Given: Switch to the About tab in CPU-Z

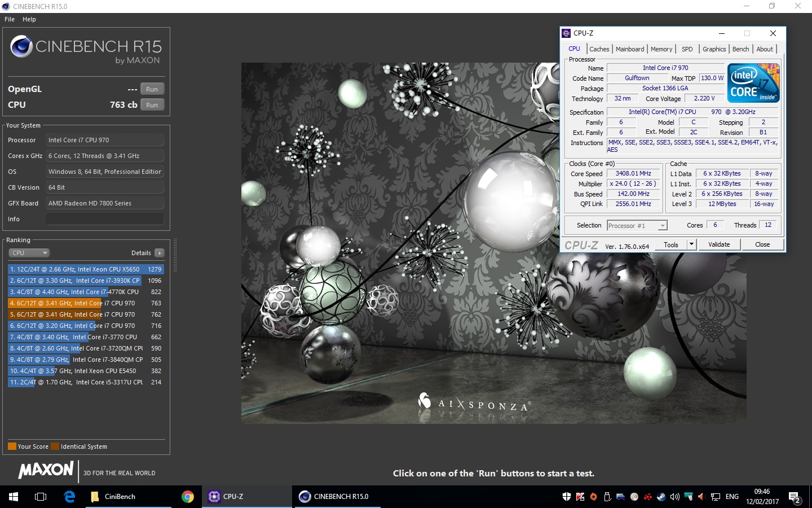Looking at the screenshot, I should point(765,49).
